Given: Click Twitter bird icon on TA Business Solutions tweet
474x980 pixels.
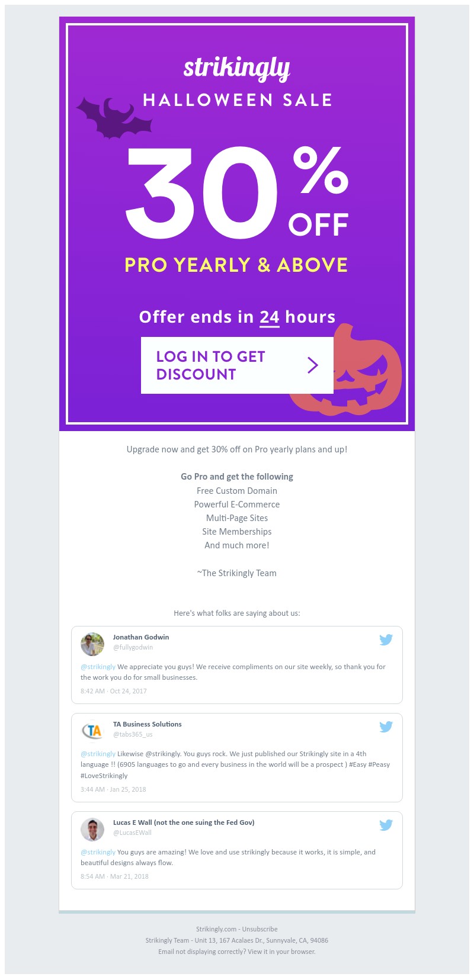Looking at the screenshot, I should click(386, 727).
